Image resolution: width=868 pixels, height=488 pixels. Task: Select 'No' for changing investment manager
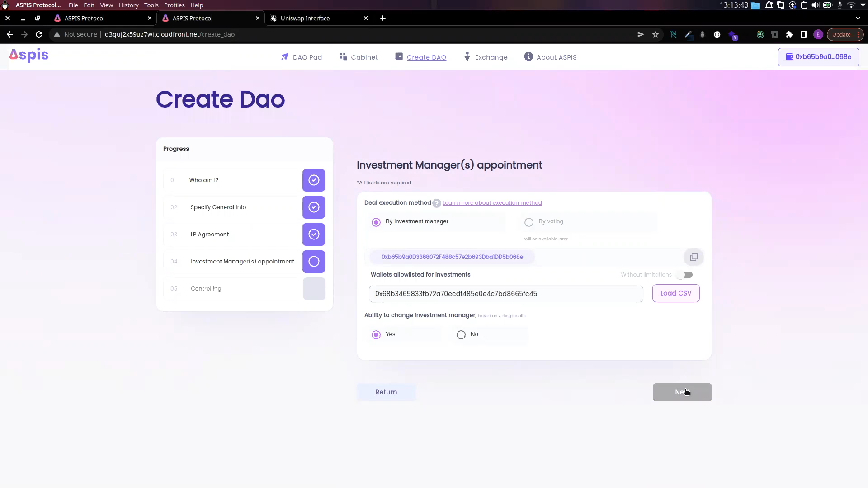coord(461,335)
